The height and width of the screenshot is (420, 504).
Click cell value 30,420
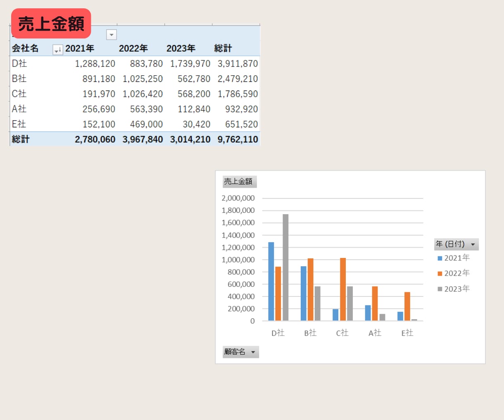(197, 124)
